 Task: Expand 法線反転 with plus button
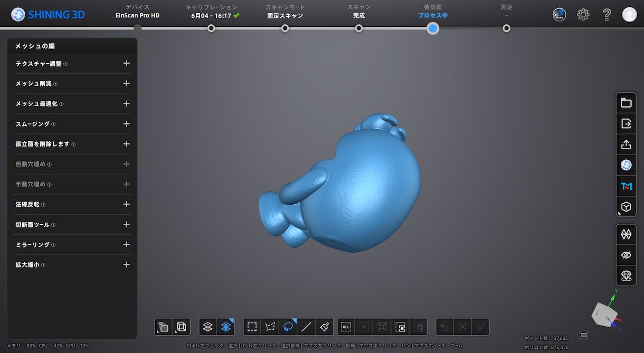(126, 204)
